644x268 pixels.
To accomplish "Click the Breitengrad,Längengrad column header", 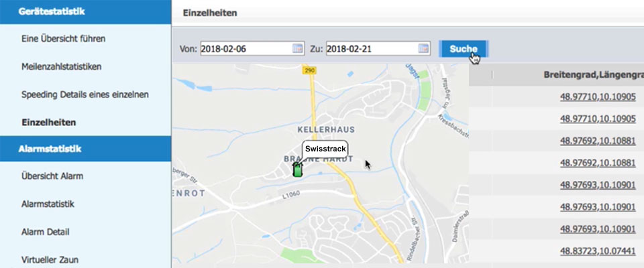I will tap(593, 74).
